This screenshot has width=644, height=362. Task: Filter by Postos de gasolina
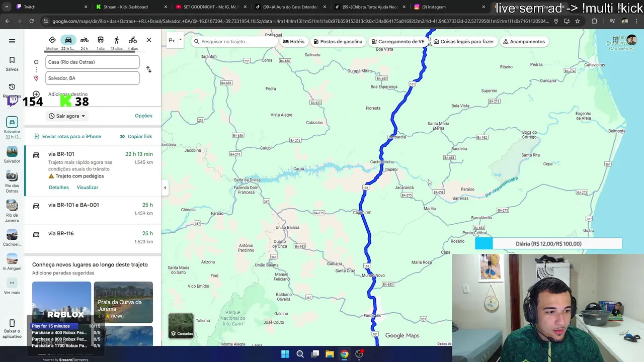pos(338,42)
